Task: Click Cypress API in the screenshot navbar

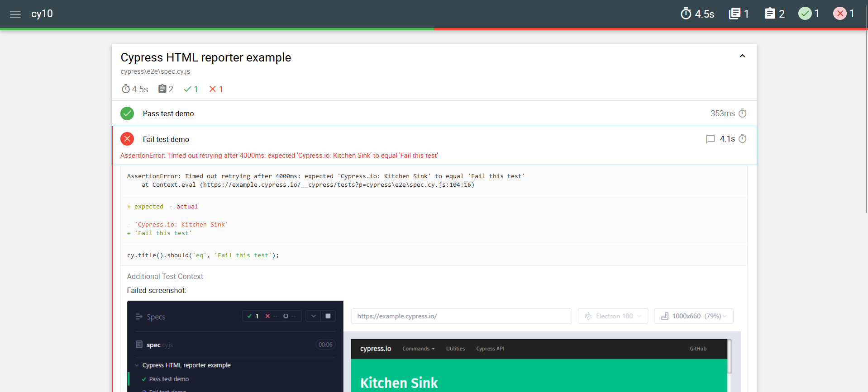Action: point(490,349)
